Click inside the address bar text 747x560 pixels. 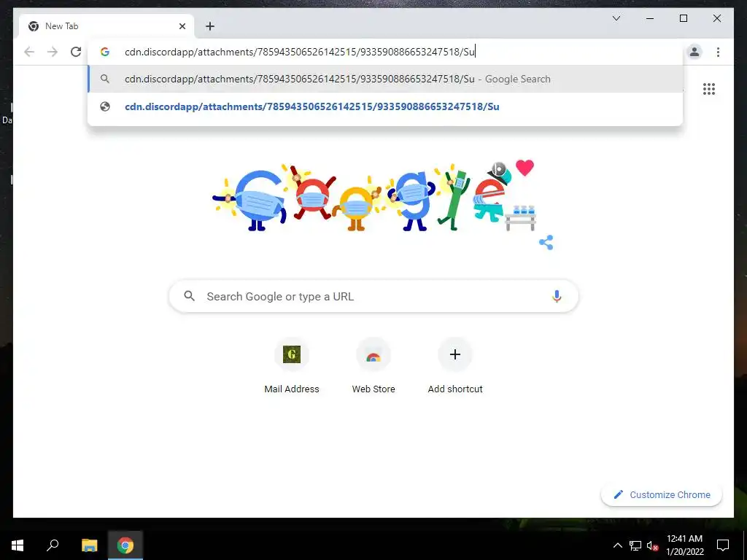(300, 52)
